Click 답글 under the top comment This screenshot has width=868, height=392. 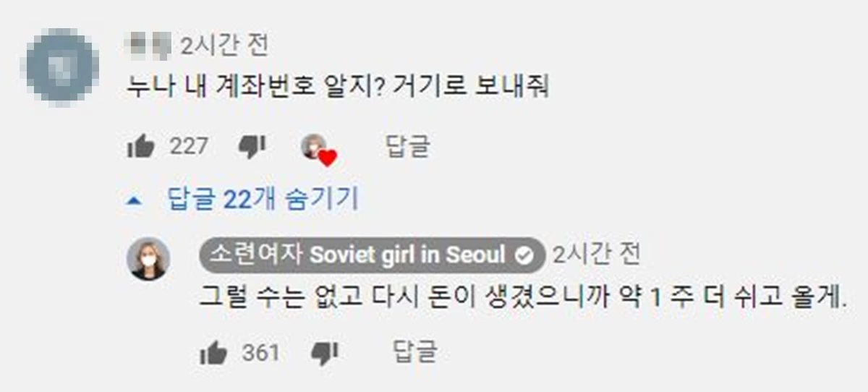pos(407,147)
